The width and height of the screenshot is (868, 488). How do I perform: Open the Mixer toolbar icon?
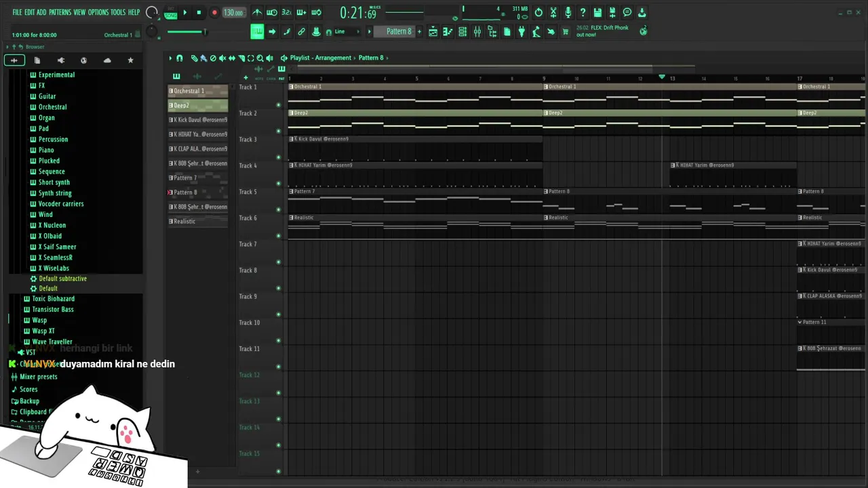click(477, 31)
